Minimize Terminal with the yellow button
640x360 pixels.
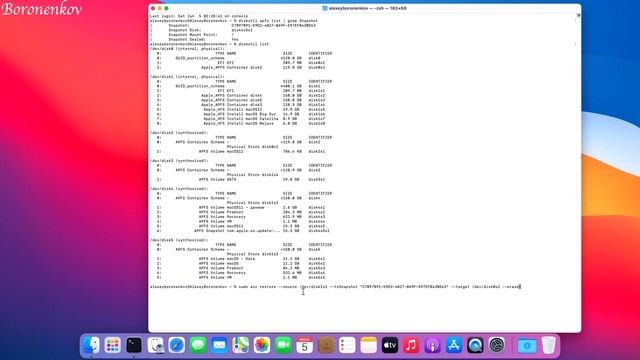(160, 8)
